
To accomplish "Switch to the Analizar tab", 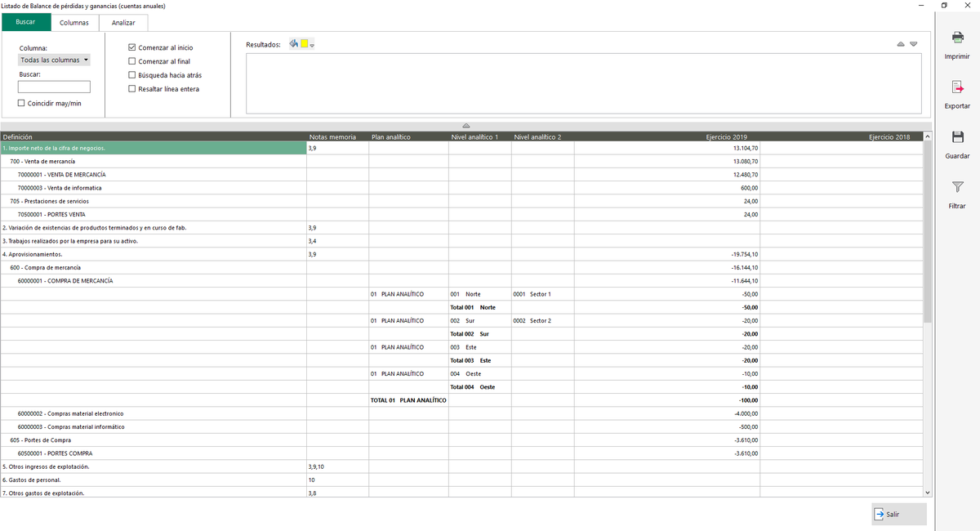I will coord(123,22).
